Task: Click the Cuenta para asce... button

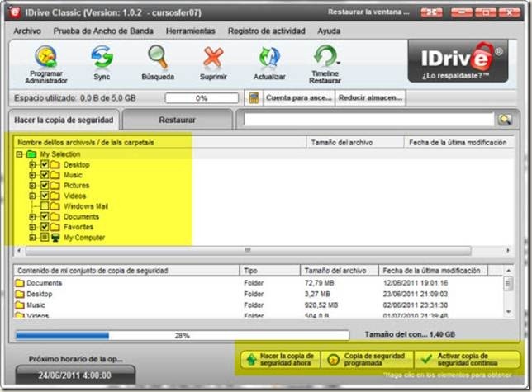Action: 299,98
